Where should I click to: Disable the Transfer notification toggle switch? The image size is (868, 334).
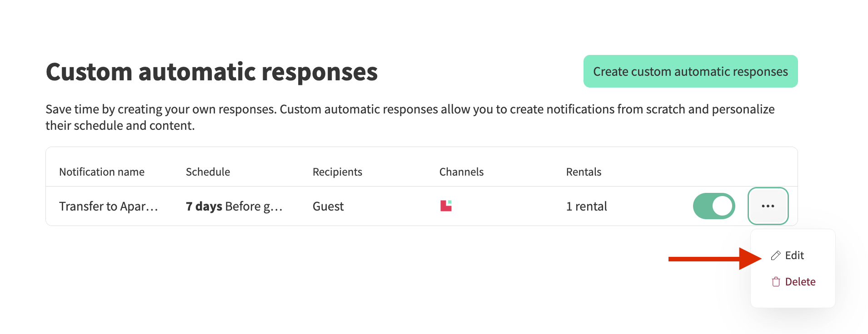714,206
